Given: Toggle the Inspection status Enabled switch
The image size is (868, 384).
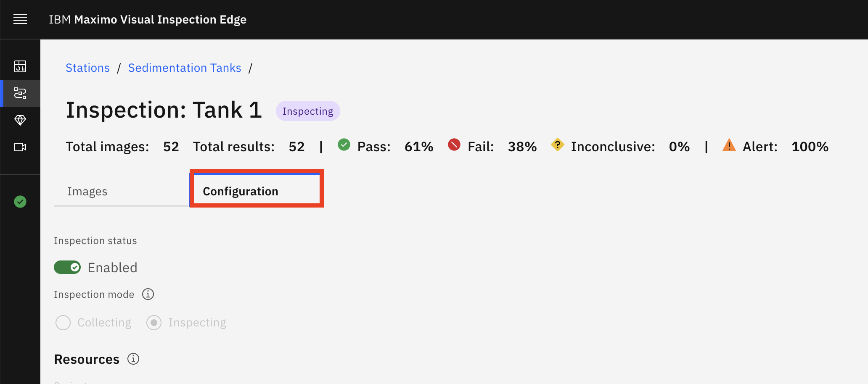Looking at the screenshot, I should (67, 267).
